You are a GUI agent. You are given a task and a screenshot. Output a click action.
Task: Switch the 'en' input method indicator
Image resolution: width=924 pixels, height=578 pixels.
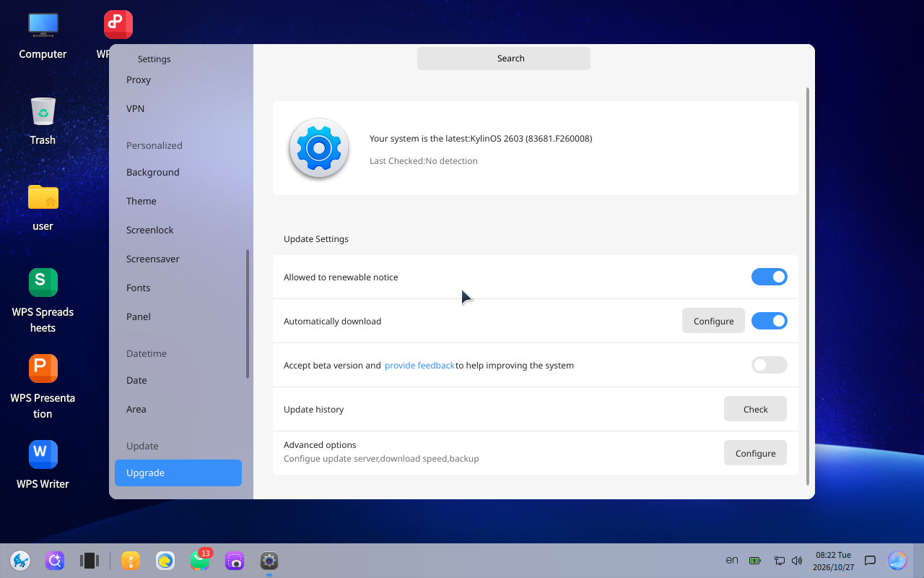tap(732, 561)
